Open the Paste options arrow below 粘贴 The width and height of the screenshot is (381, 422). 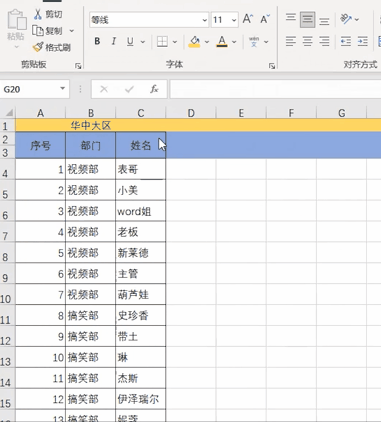16,46
